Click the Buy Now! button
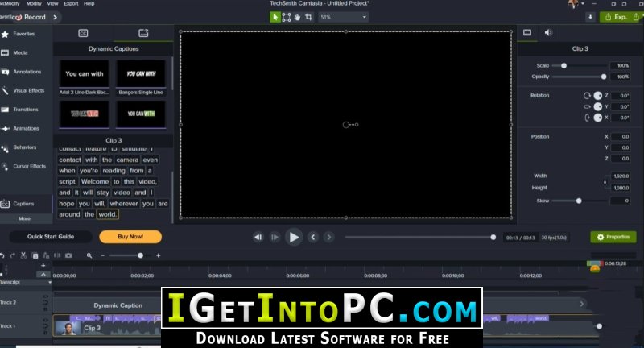Screen dimensions: 644x348 130,237
